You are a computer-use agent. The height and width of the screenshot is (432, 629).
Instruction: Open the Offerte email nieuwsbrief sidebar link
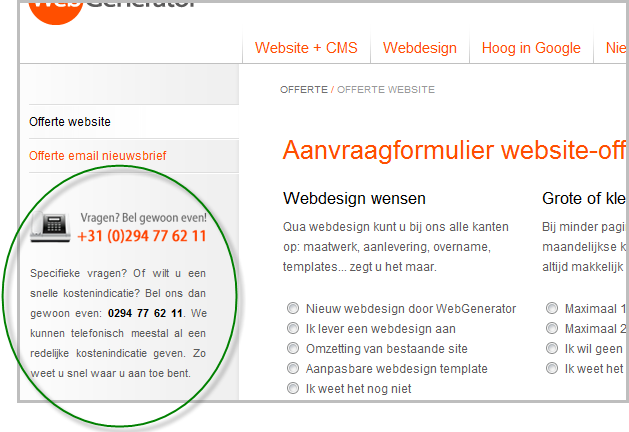pyautogui.click(x=98, y=156)
